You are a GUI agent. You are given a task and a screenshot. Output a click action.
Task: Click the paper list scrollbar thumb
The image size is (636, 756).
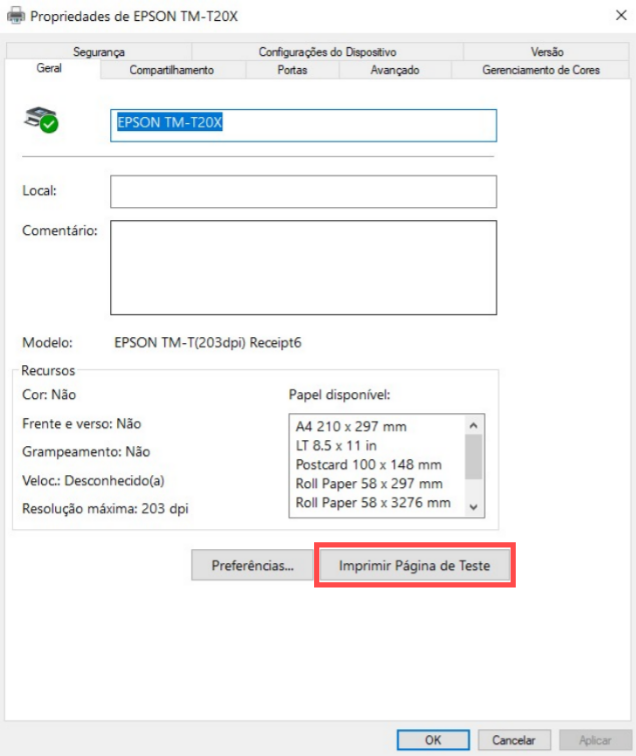click(474, 457)
